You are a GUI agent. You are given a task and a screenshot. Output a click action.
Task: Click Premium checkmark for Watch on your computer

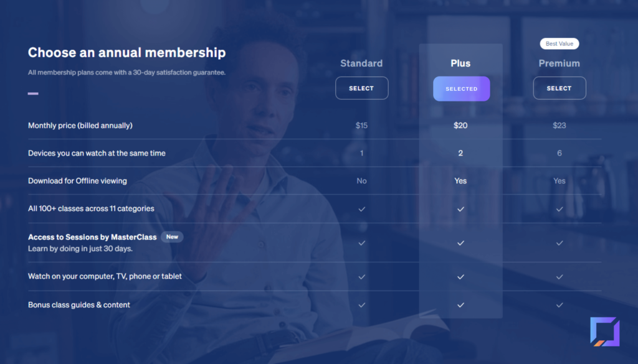[559, 277]
